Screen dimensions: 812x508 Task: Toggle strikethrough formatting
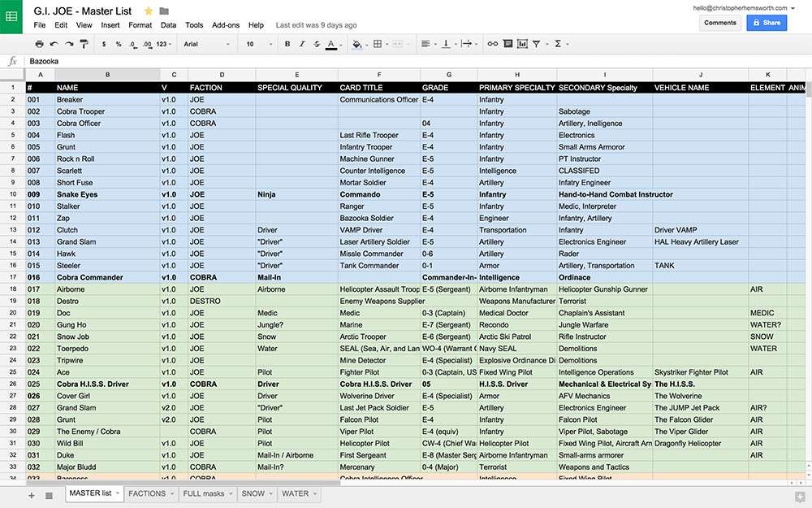[316, 44]
